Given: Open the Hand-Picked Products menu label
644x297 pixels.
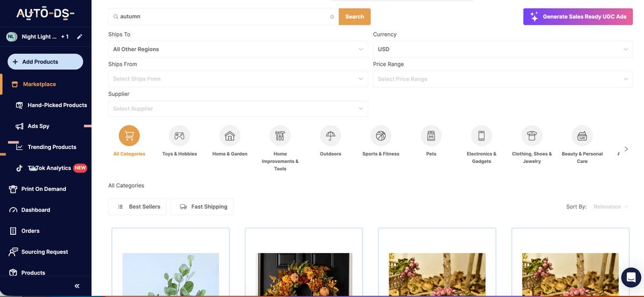Looking at the screenshot, I should (57, 105).
